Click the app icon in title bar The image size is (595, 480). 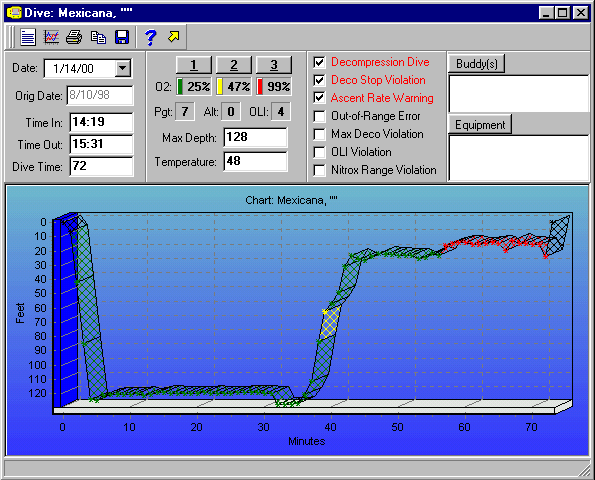[14, 13]
